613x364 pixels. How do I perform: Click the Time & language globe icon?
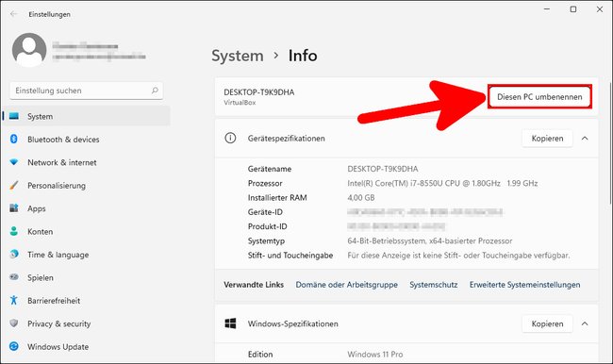[14, 254]
